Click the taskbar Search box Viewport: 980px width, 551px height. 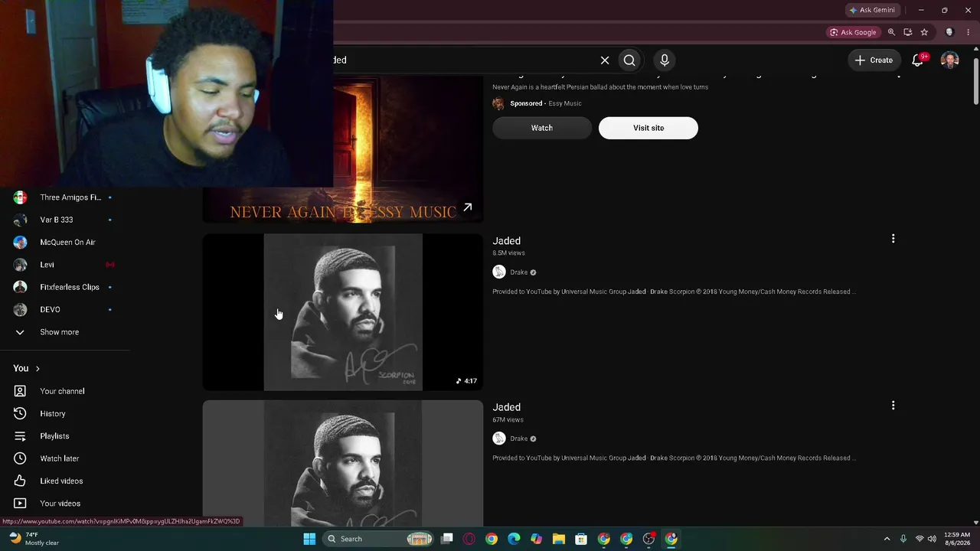(379, 539)
